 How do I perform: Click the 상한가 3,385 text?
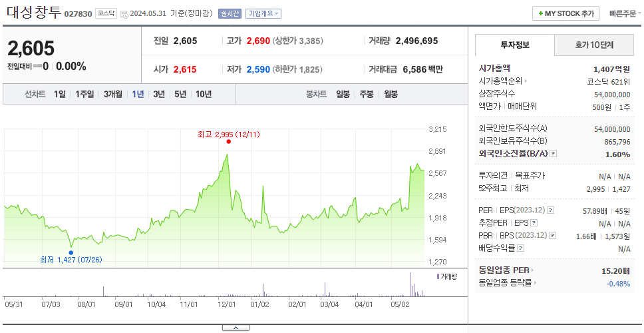click(x=298, y=41)
